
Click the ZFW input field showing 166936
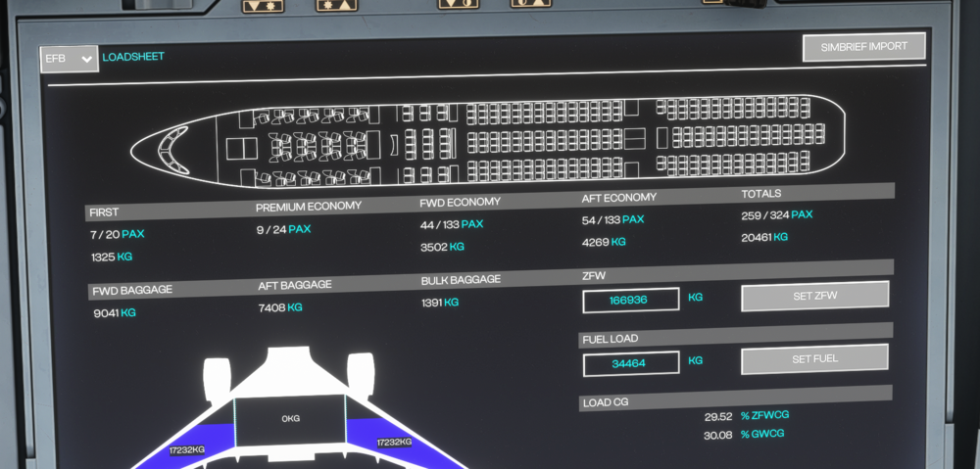[x=630, y=300]
